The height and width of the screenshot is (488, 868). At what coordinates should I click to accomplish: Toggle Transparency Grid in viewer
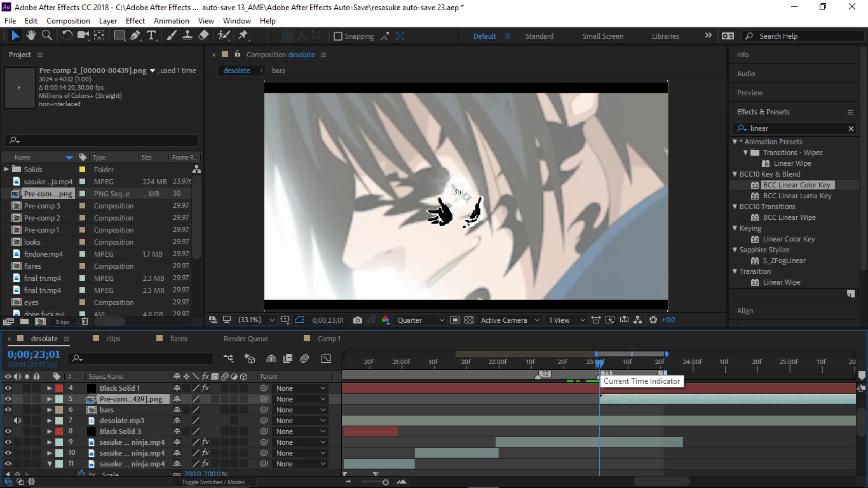(x=469, y=320)
